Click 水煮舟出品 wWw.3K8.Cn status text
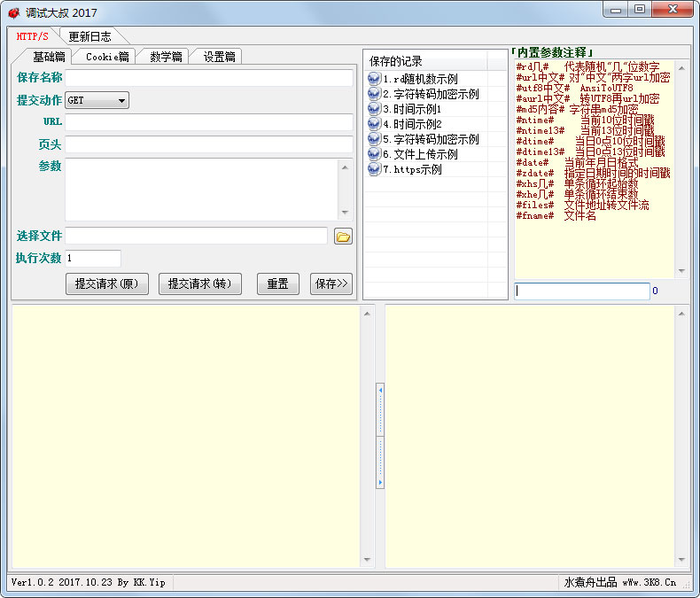 620,582
